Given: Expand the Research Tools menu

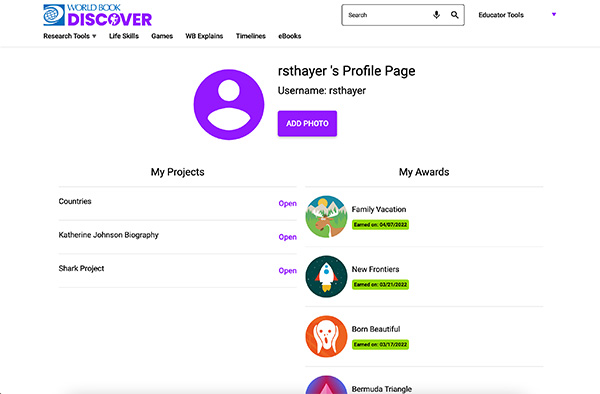Looking at the screenshot, I should point(70,36).
